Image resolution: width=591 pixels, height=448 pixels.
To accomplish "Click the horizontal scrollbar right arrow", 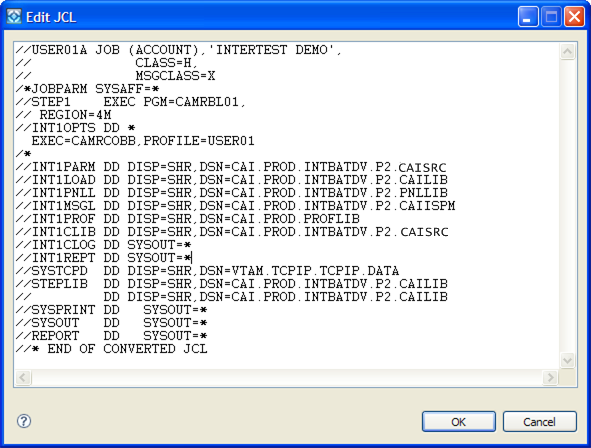I will (550, 377).
